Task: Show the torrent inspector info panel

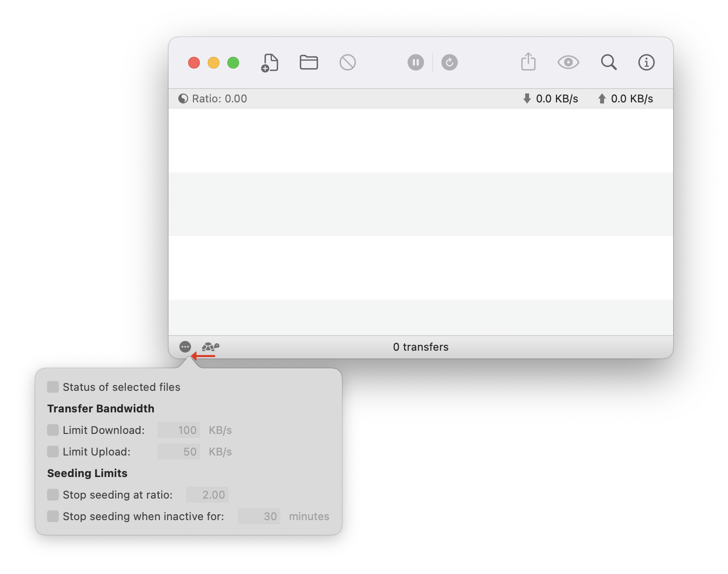Action: (646, 62)
